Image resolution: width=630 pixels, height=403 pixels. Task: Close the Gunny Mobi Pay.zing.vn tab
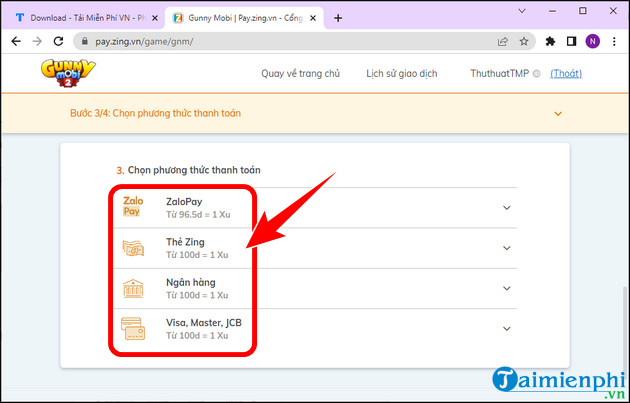click(313, 18)
